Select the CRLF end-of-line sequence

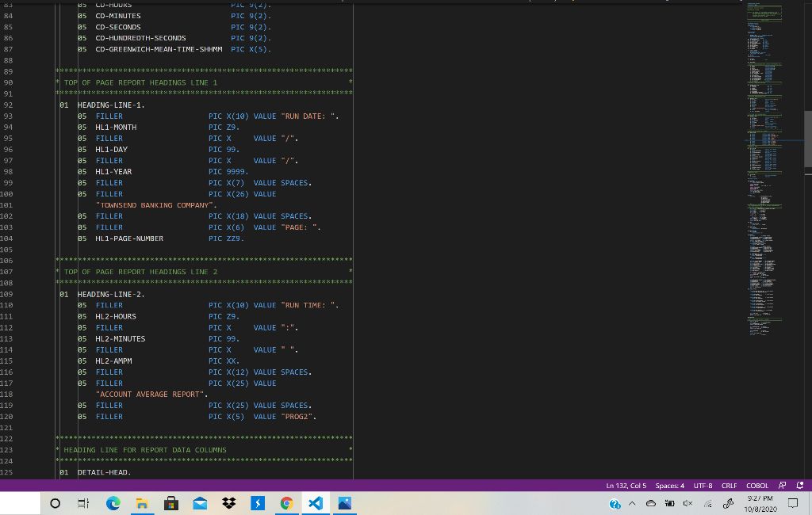pos(730,486)
